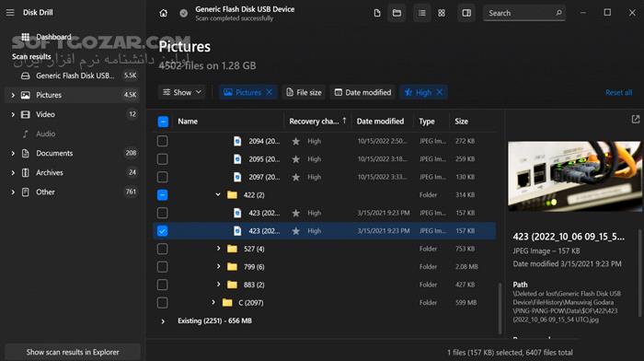Remove the Pictures filter chip
Image resolution: width=644 pixels, height=361 pixels.
269,92
